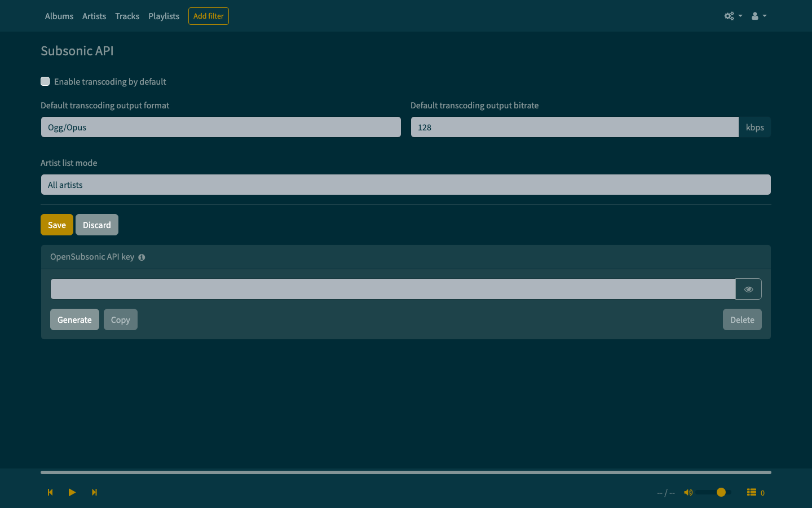Focus the output bitrate field
The width and height of the screenshot is (812, 508).
(x=575, y=127)
